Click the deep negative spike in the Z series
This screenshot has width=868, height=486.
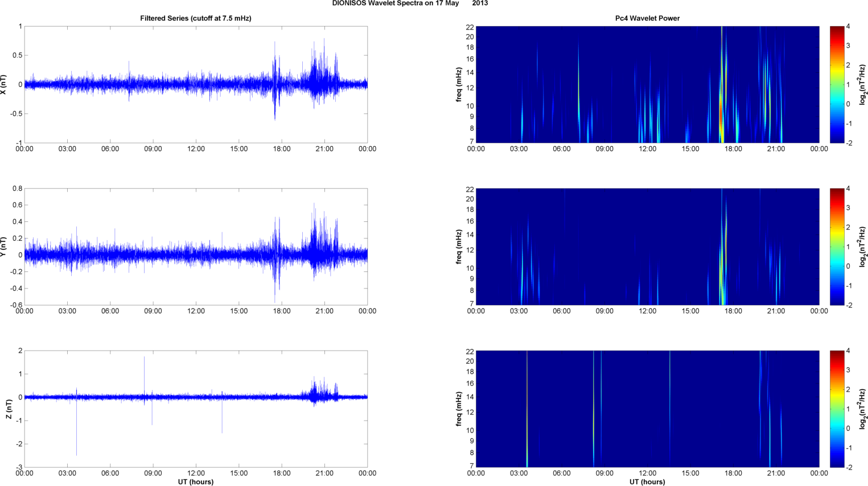pyautogui.click(x=76, y=427)
